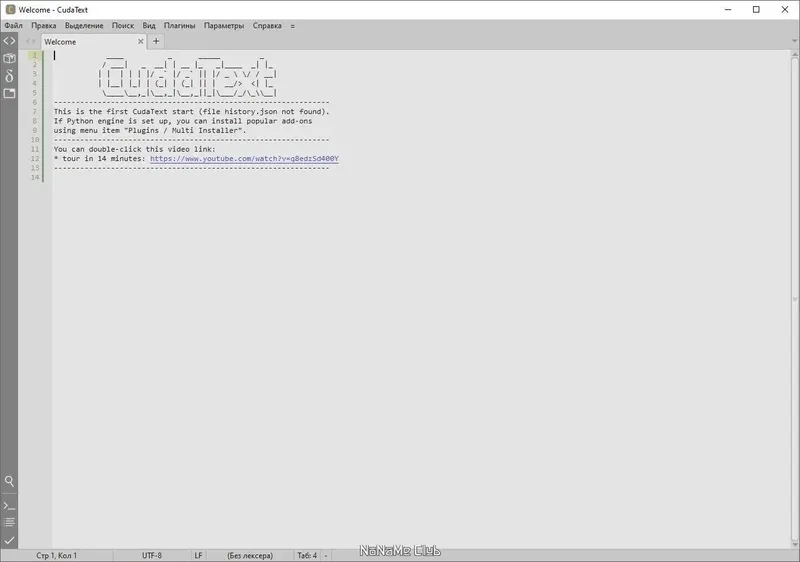Open the Project Manager cube icon
The width and height of the screenshot is (800, 562).
tap(9, 58)
